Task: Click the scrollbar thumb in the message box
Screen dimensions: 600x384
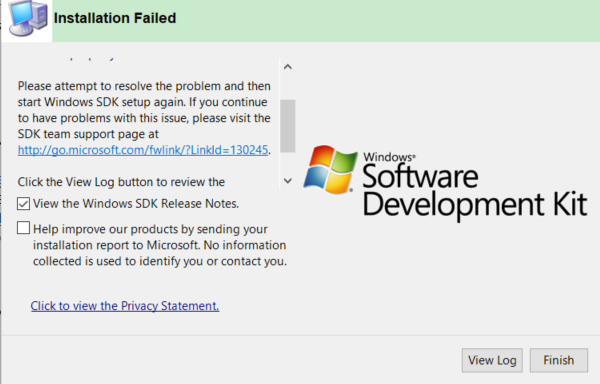Action: [x=288, y=126]
